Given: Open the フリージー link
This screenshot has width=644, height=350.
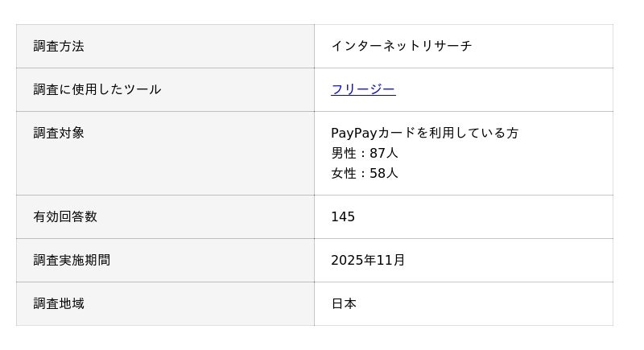Looking at the screenshot, I should coord(363,90).
